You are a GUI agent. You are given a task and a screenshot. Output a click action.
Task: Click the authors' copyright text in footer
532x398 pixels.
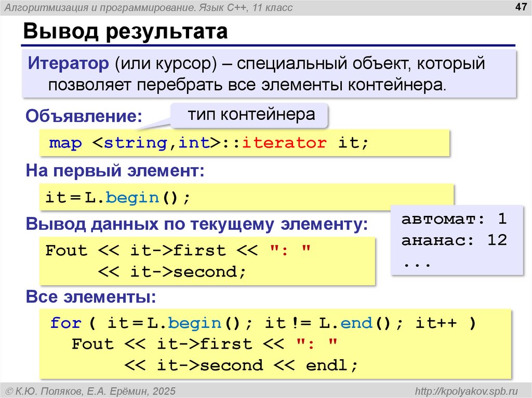click(90, 390)
